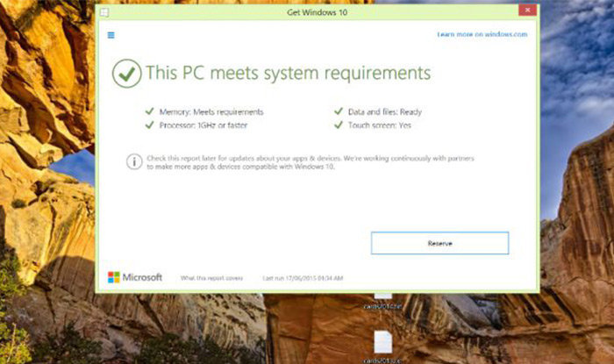Open Learn more on windows.com link
This screenshot has height=364, width=614.
coord(482,34)
